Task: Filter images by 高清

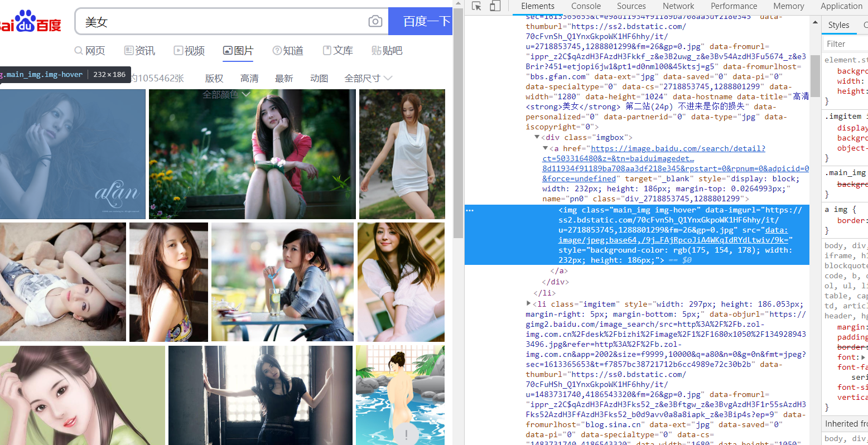Action: (x=249, y=79)
